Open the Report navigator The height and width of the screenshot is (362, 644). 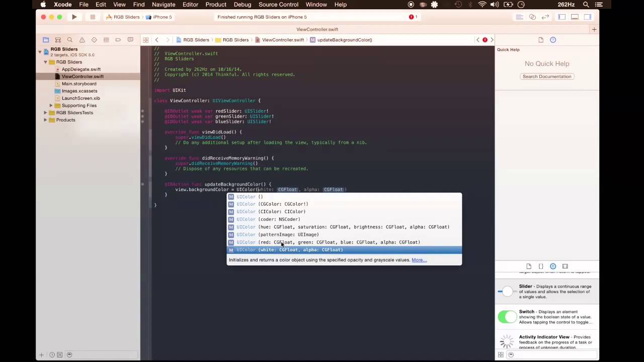coord(130,40)
